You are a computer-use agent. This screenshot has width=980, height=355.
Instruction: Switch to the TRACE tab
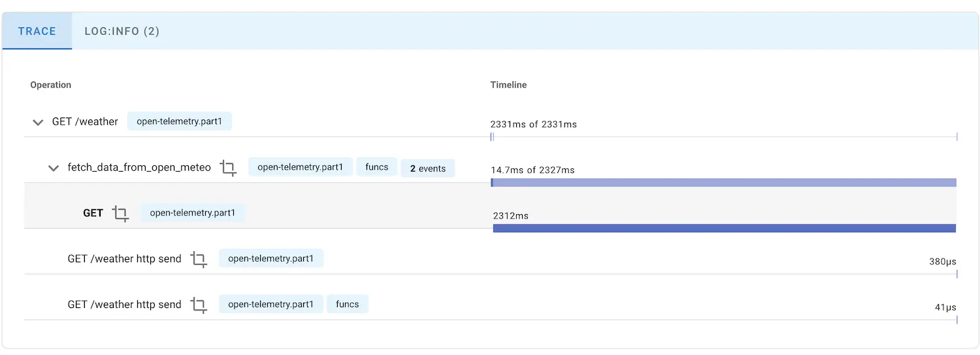(x=37, y=31)
